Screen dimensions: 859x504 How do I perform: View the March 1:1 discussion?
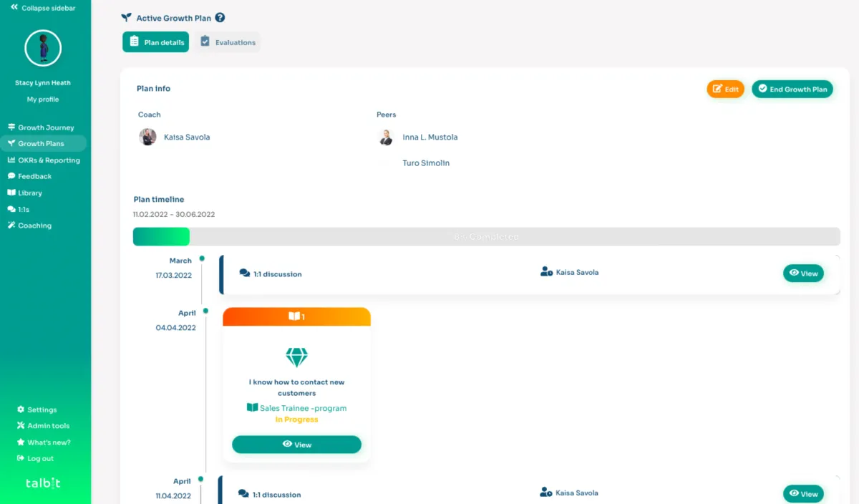click(803, 273)
